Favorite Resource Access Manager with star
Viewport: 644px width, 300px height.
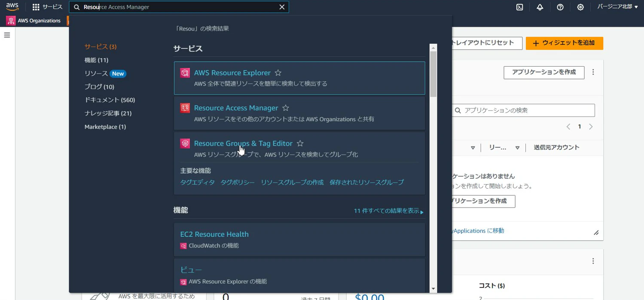[x=286, y=108]
